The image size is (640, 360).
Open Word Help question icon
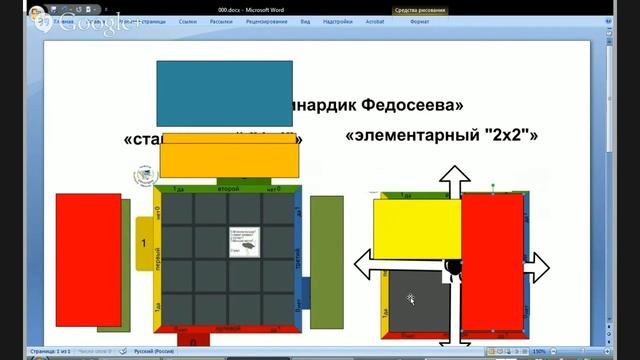(608, 21)
